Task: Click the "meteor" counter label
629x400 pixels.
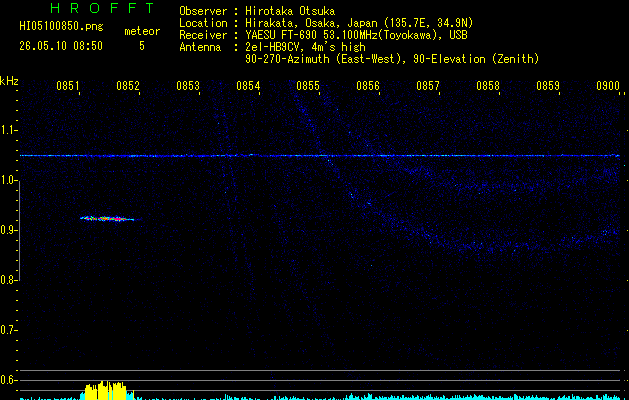Action: 142,31
